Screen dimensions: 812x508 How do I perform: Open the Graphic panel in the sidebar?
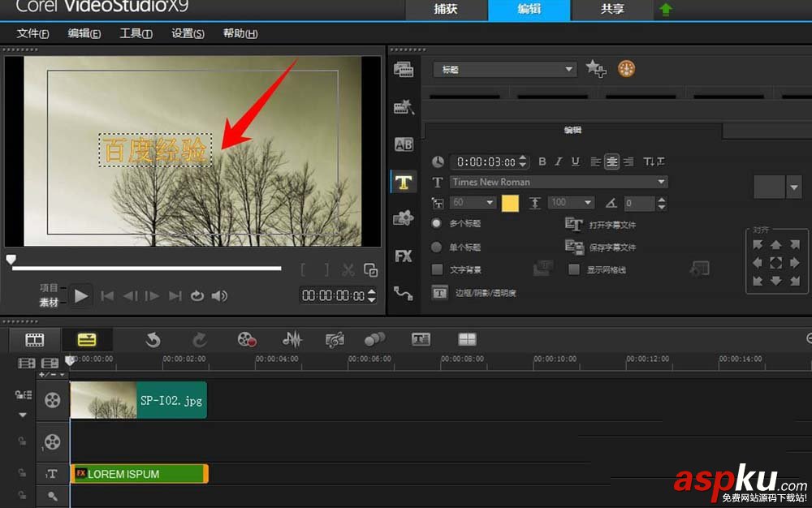point(404,218)
